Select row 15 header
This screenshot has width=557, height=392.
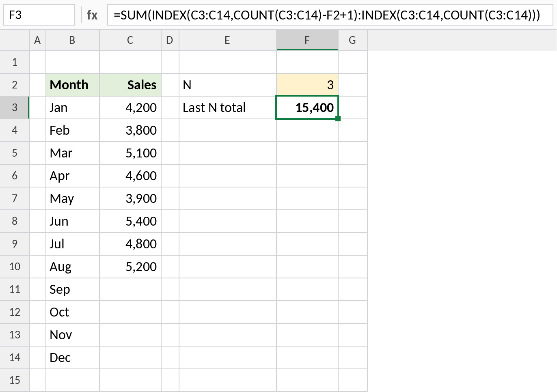point(15,380)
